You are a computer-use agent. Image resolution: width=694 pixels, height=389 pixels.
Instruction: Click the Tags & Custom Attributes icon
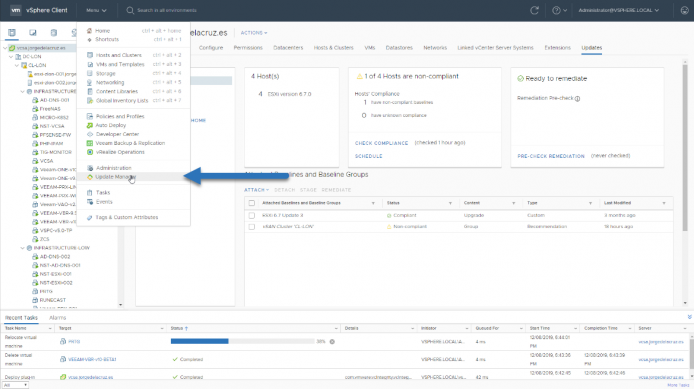tap(89, 217)
